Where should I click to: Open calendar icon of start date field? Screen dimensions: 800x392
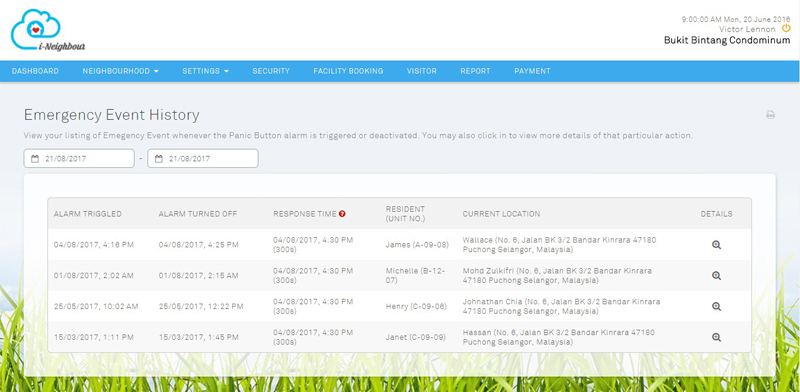click(x=35, y=159)
